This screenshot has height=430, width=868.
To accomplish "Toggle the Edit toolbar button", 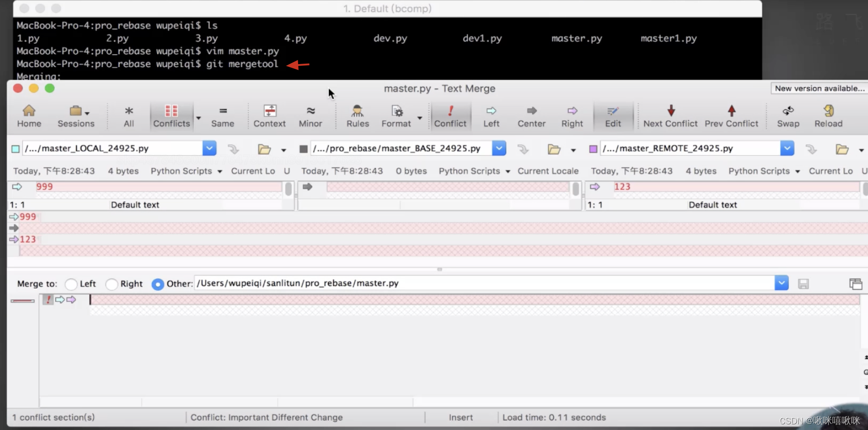I will 613,116.
